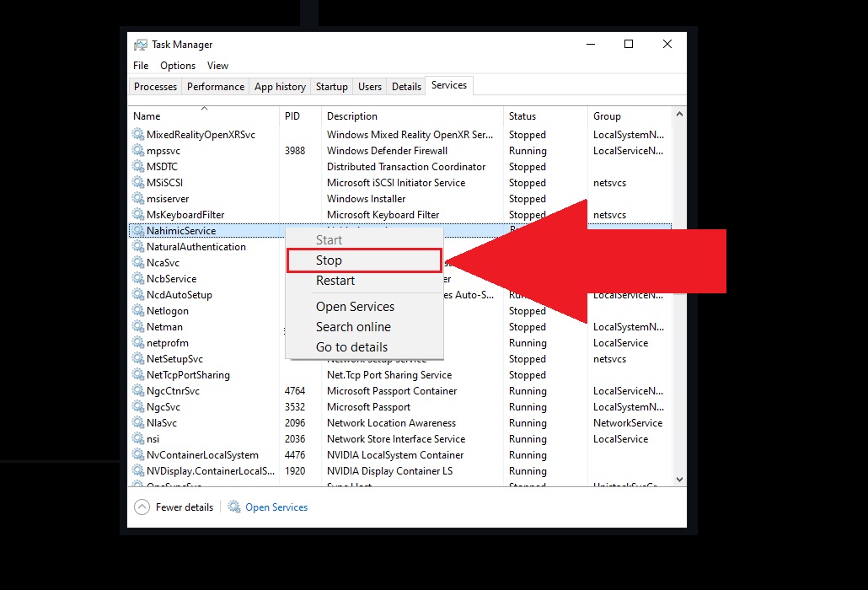Open the Startup tab
The height and width of the screenshot is (590, 868).
(x=331, y=87)
